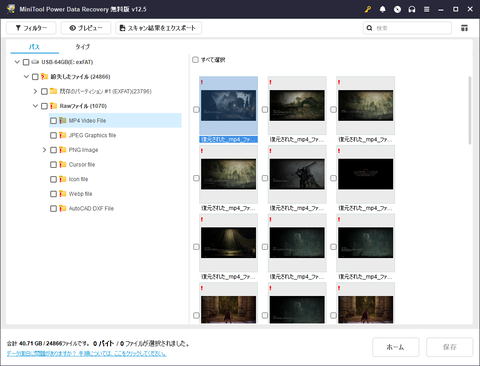
Task: Check the Cursor file checkbox
Action: (53, 165)
